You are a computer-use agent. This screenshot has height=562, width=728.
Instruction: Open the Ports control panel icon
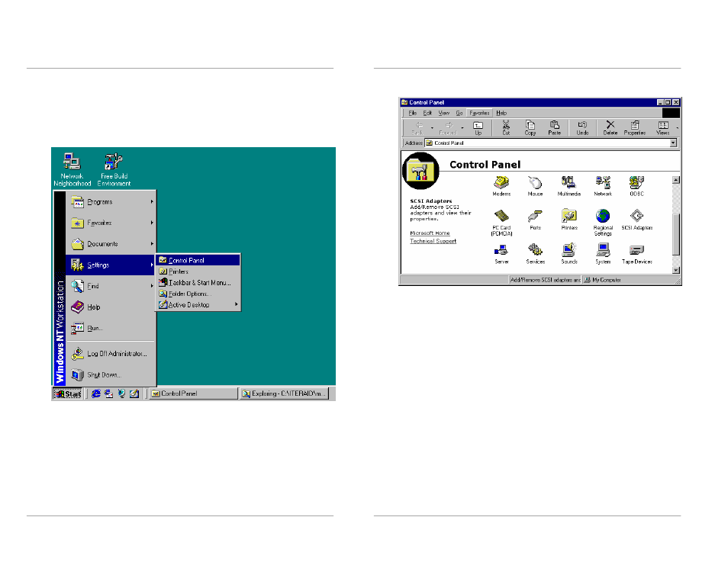535,220
